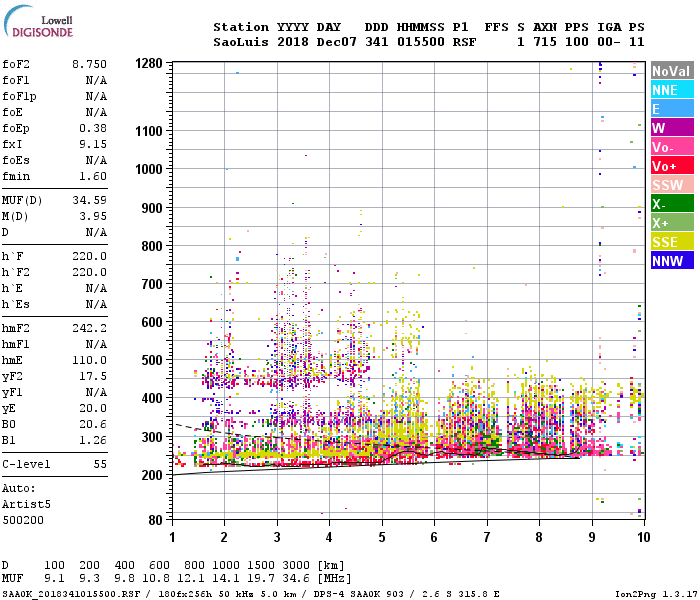Viewport: 700px width, 600px height.
Task: Click the foF2 value 8.750
Action: coord(89,64)
